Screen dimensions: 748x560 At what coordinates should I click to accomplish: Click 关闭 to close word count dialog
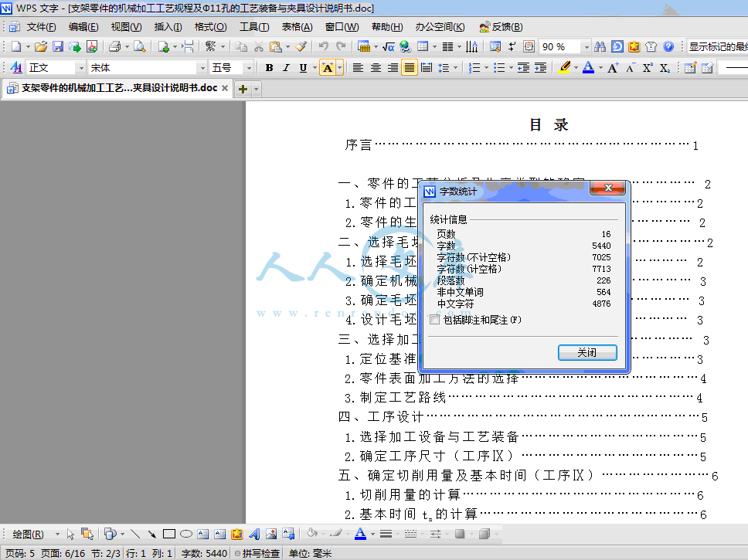coord(587,352)
